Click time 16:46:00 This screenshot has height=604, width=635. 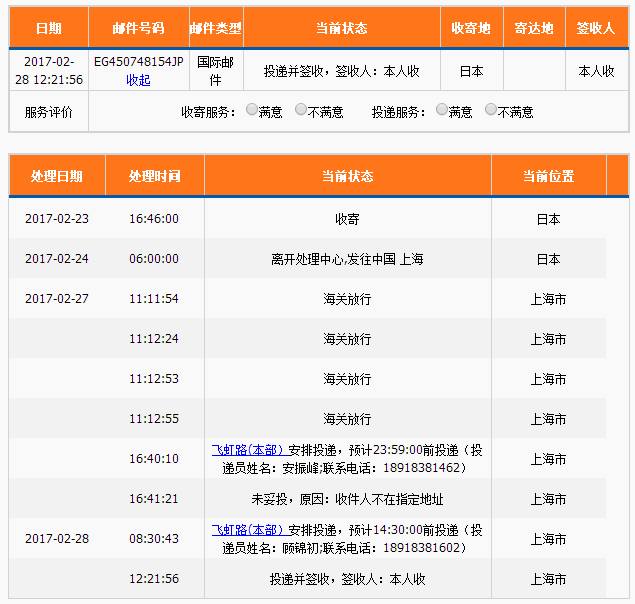tap(154, 219)
